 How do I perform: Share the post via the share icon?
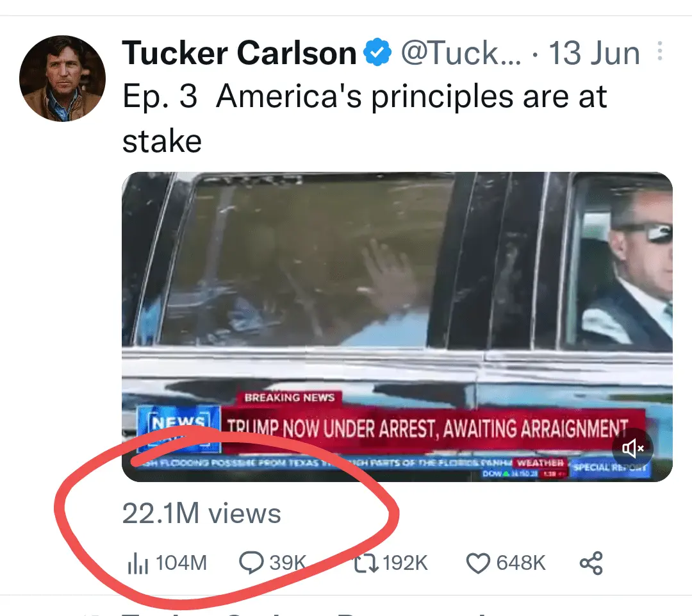[x=591, y=563]
